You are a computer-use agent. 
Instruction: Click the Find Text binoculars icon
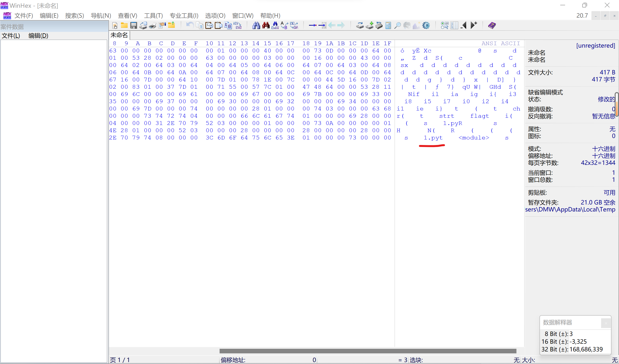(256, 25)
